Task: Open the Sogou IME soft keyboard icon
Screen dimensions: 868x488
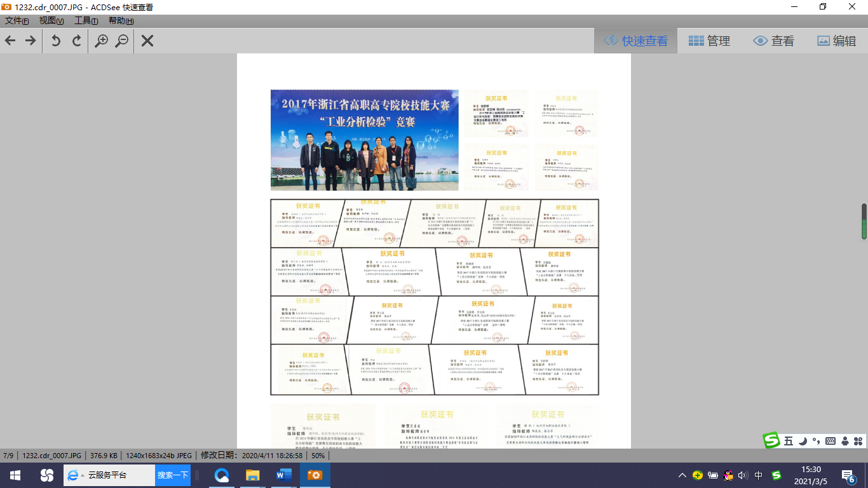Action: coord(831,440)
